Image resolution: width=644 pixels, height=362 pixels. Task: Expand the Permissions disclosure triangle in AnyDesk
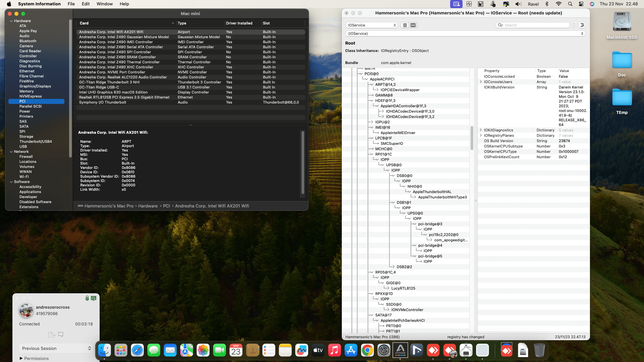pos(21,358)
